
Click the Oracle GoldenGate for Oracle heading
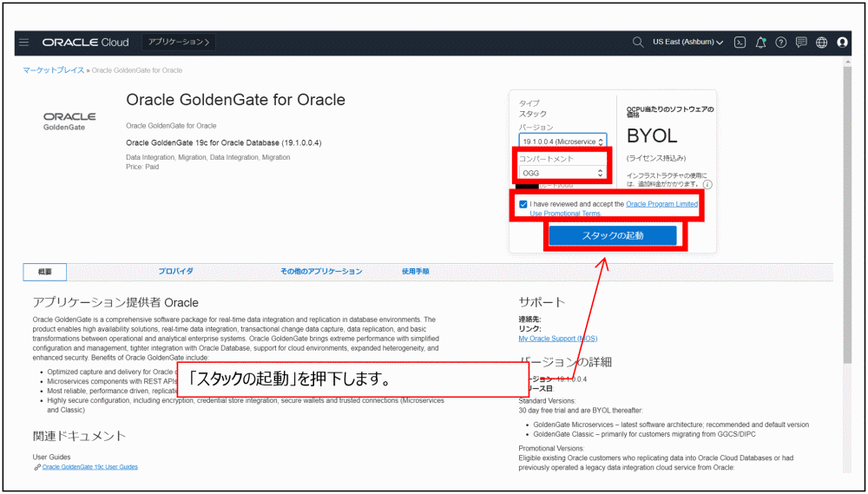click(236, 100)
